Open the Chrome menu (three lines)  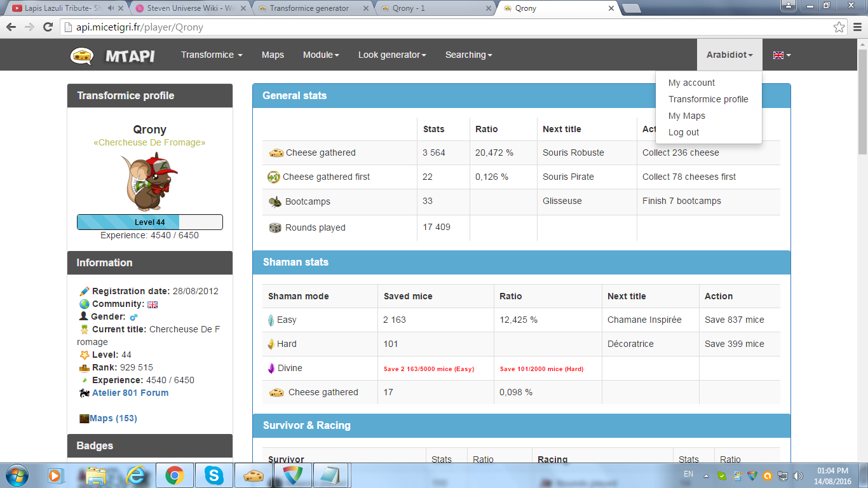(857, 27)
